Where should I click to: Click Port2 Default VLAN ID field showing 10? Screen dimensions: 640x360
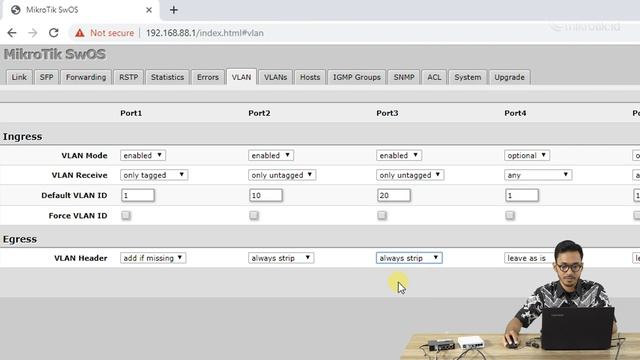[266, 196]
